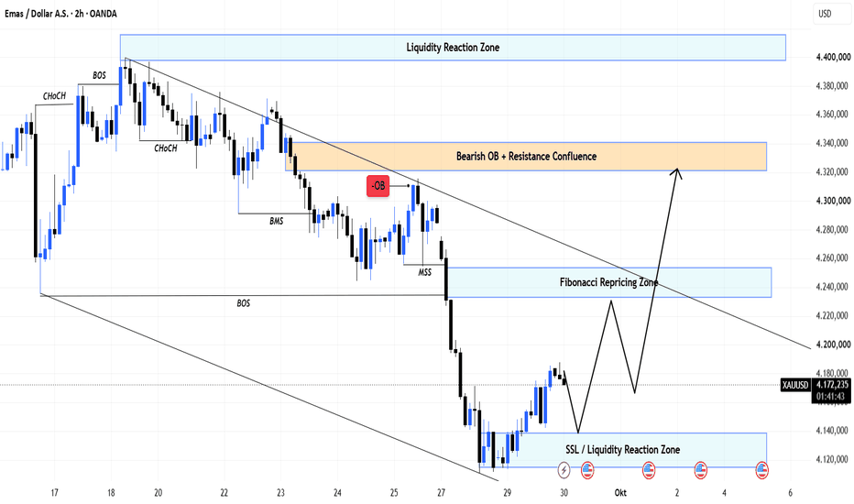854x504 pixels.
Task: Click the lightning bolt event icon
Action: click(564, 469)
